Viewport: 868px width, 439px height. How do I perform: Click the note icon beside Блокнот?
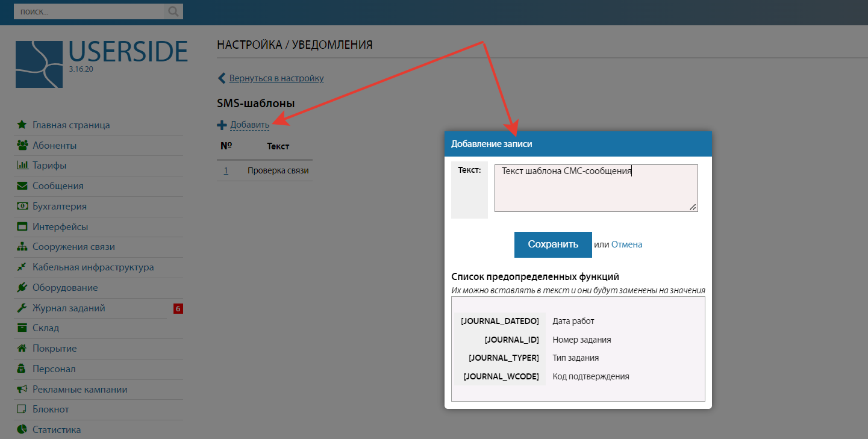[x=22, y=409]
